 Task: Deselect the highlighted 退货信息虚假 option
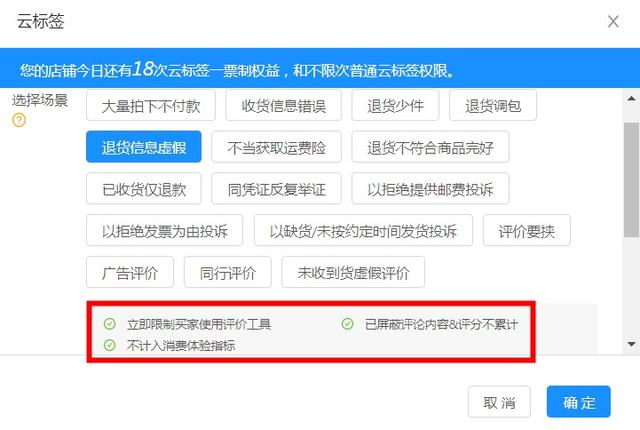click(144, 147)
